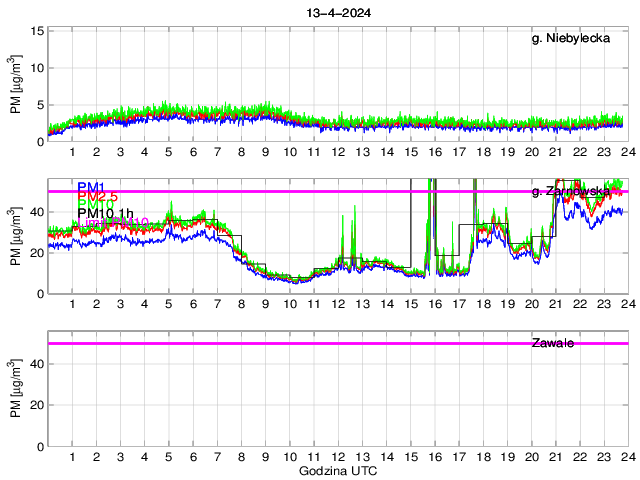Viewport: 640px width, 480px height.
Task: Click hour 1 tick on Zawale chart
Action: [x=72, y=457]
